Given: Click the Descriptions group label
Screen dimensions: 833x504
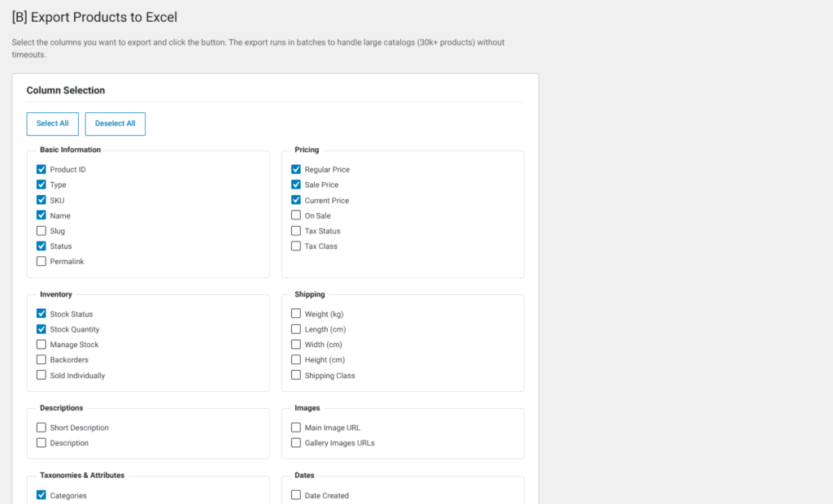Looking at the screenshot, I should click(x=62, y=408).
